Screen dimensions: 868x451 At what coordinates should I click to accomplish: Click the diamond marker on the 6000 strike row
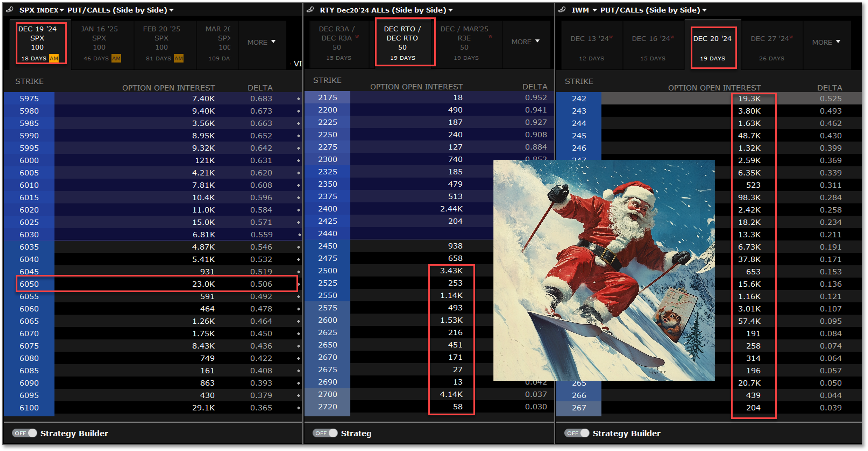298,161
